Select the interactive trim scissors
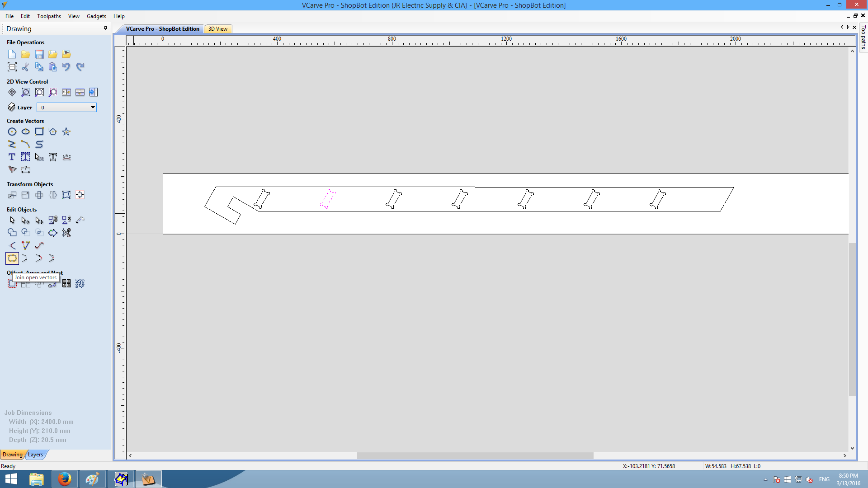Viewport: 868px width, 488px height. tap(66, 233)
